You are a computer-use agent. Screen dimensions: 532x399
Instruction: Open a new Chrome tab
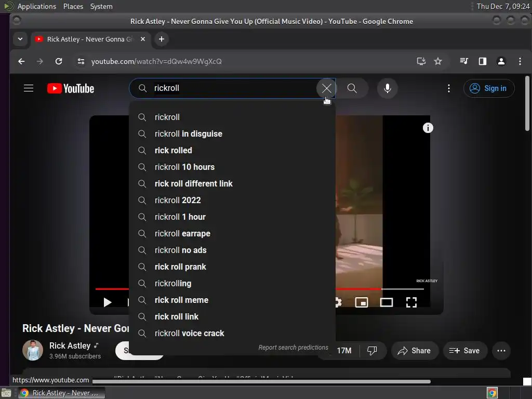click(x=162, y=39)
